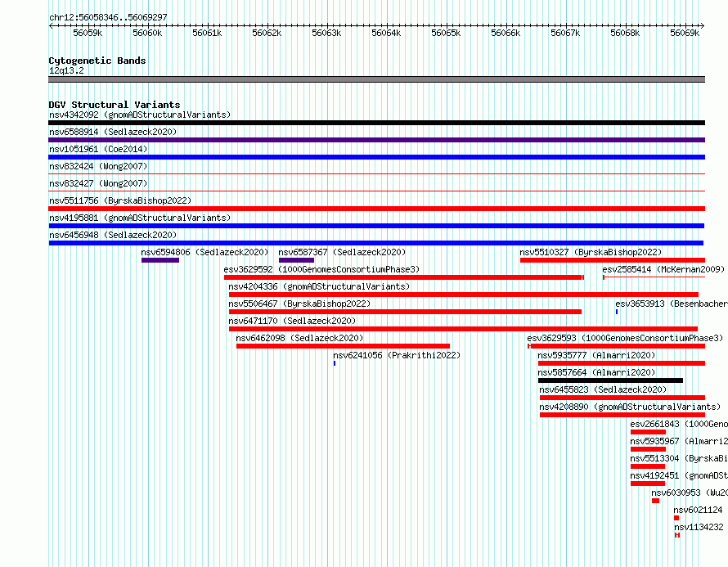Open the nsv4192451 variant label
The image size is (728, 567).
679,475
